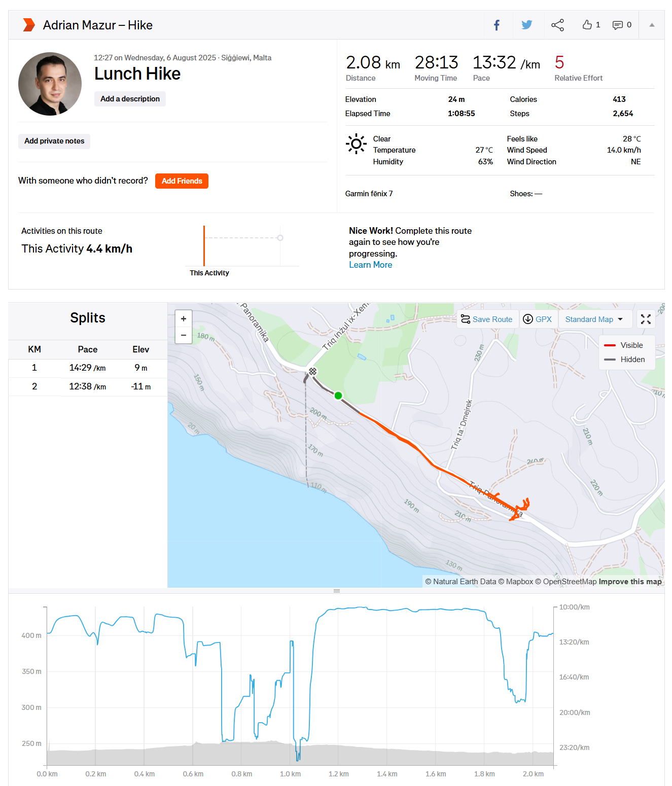The image size is (672, 786).
Task: Open the share options icon
Action: pos(557,25)
